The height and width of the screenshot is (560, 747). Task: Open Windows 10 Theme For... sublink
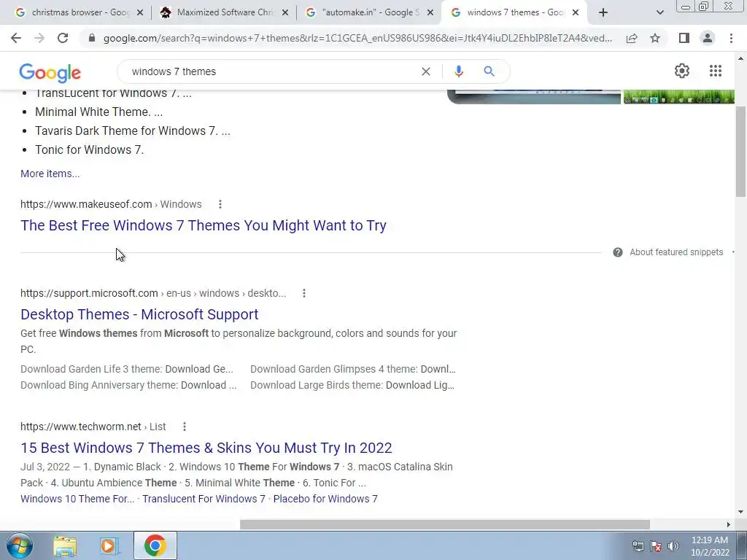tap(77, 499)
